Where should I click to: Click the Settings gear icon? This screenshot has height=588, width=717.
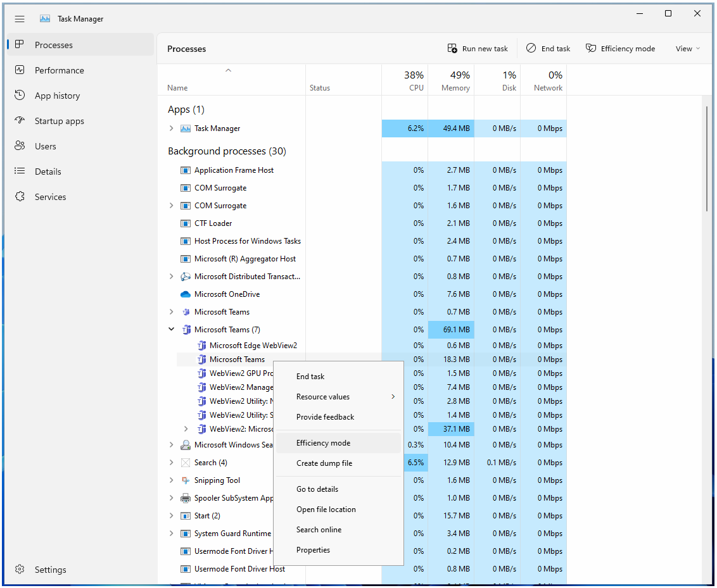pyautogui.click(x=19, y=569)
